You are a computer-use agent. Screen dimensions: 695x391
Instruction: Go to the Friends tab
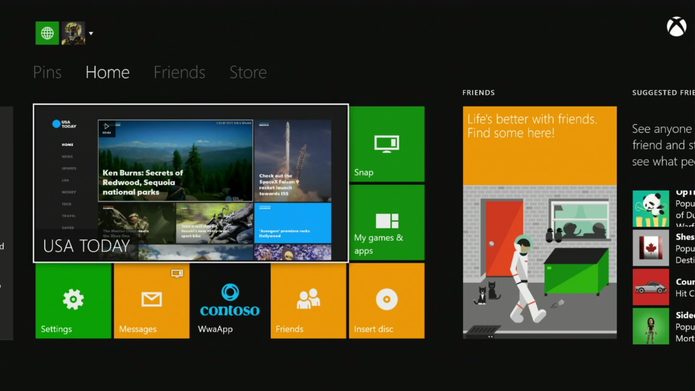pos(180,72)
